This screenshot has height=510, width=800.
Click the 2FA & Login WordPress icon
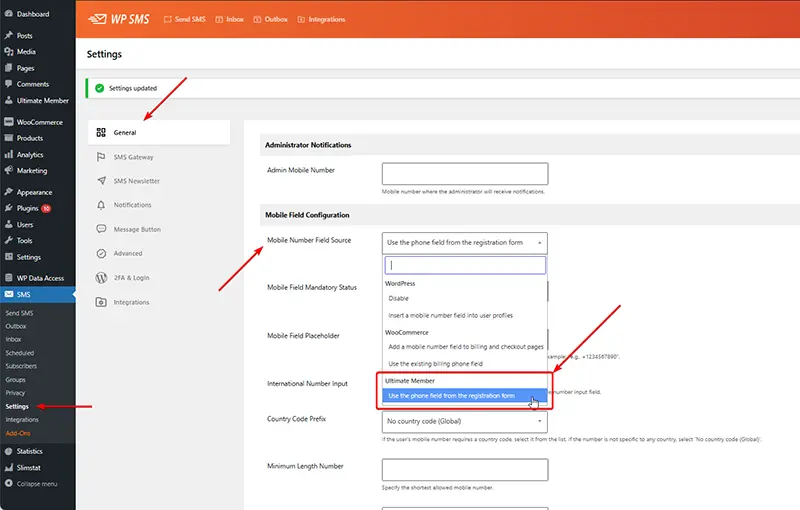tap(101, 278)
